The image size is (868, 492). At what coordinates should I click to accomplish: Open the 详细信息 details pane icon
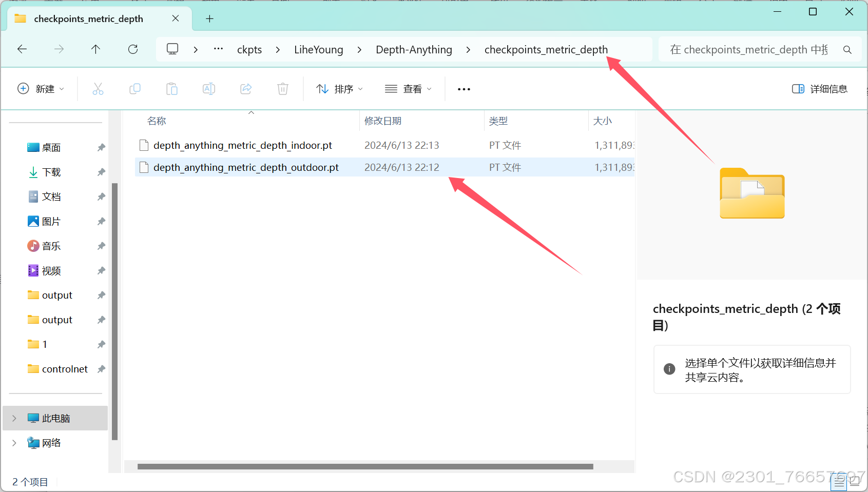point(818,88)
